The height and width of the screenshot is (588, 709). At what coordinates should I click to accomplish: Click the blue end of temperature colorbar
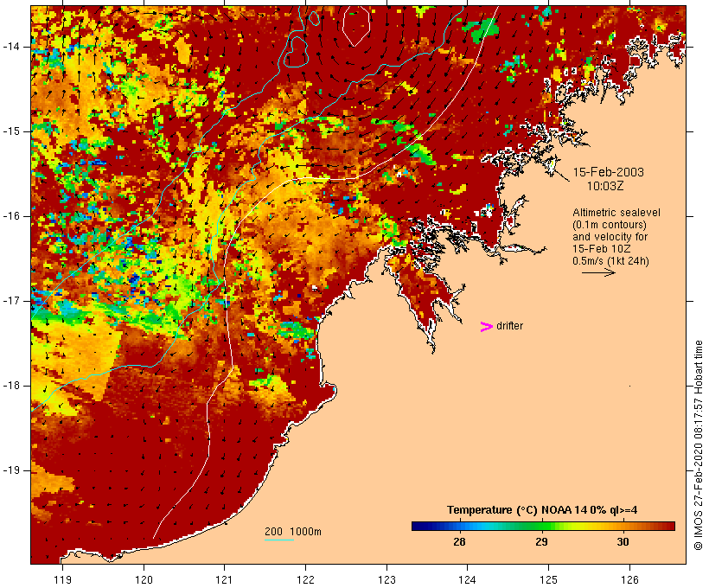pyautogui.click(x=425, y=526)
